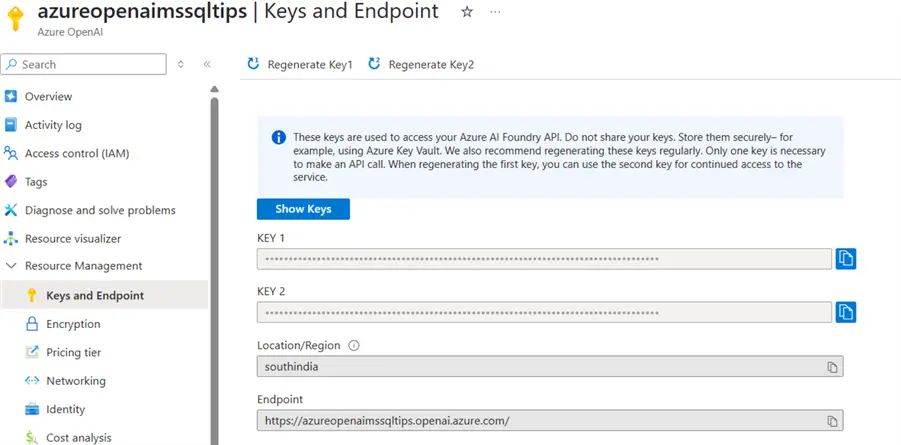901x445 pixels.
Task: Open Resource visualizer page
Action: (x=73, y=239)
